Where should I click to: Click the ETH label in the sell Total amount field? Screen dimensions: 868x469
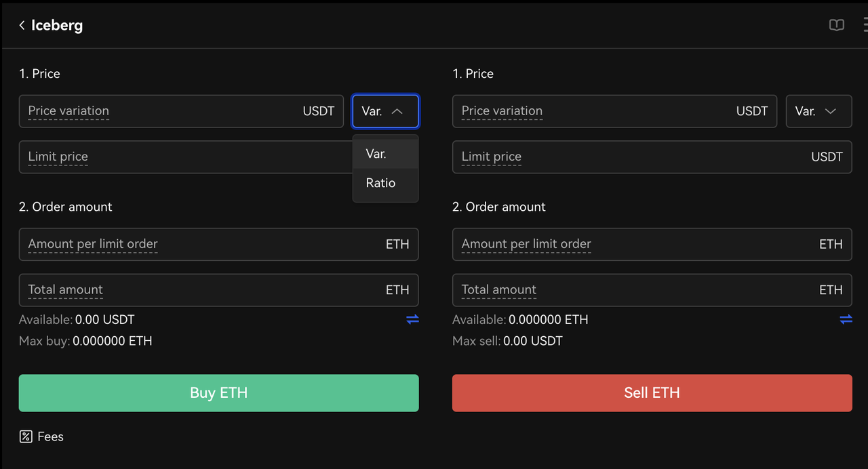click(831, 289)
